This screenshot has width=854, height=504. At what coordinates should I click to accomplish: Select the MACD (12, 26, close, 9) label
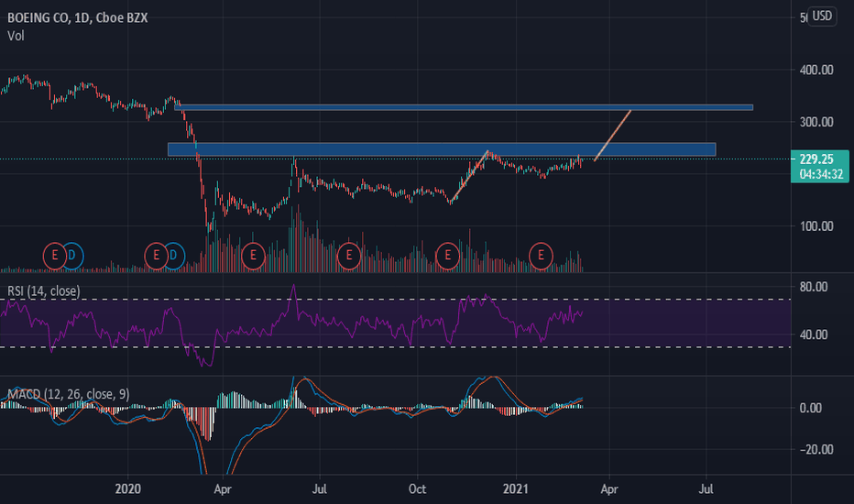[x=69, y=394]
